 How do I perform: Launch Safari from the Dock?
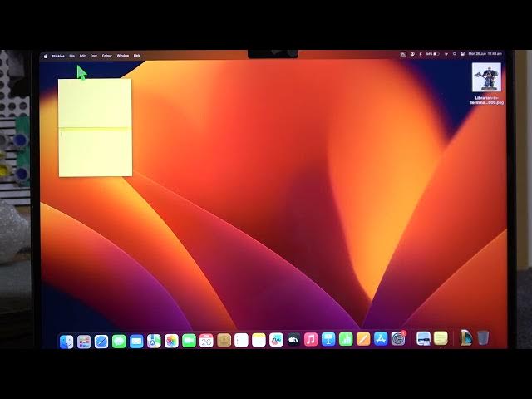[101, 341]
